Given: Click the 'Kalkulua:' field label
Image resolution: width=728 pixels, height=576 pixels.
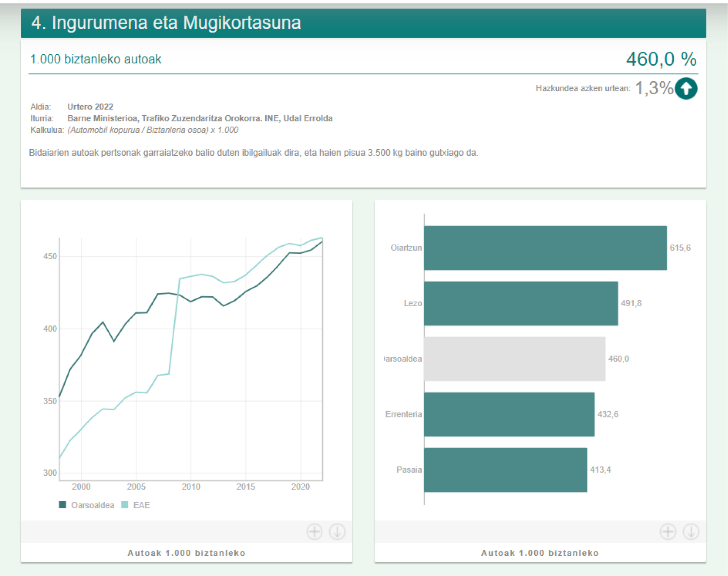Looking at the screenshot, I should [47, 130].
